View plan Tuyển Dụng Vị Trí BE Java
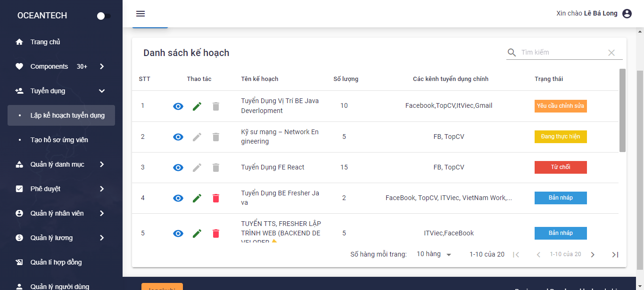 (x=178, y=106)
